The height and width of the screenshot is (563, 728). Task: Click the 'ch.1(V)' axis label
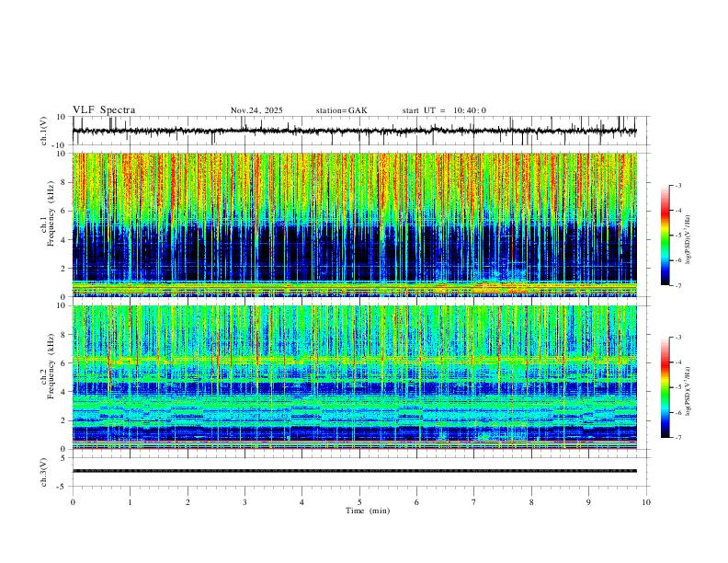[44, 131]
